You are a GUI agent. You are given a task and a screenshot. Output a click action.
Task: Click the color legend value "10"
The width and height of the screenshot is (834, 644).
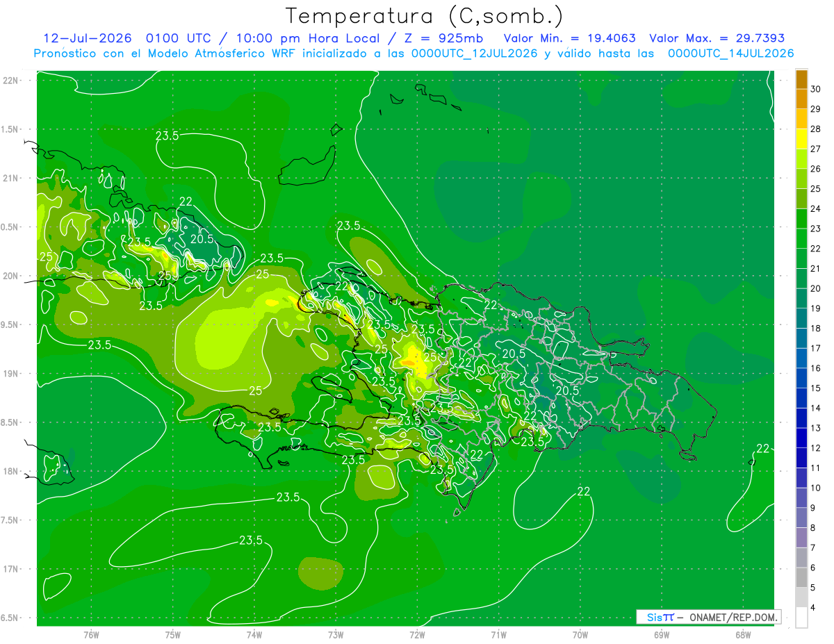tap(816, 488)
